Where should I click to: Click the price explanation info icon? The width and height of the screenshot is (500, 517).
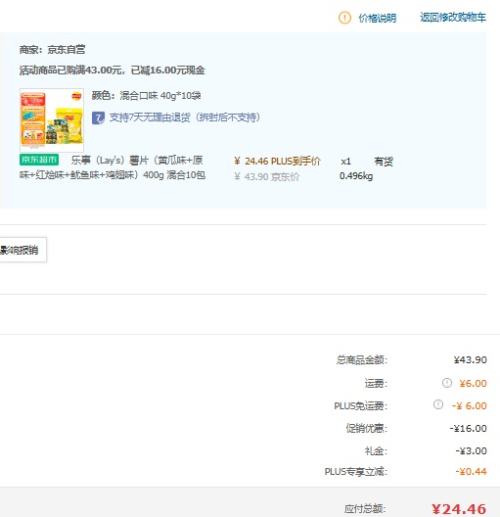point(345,17)
